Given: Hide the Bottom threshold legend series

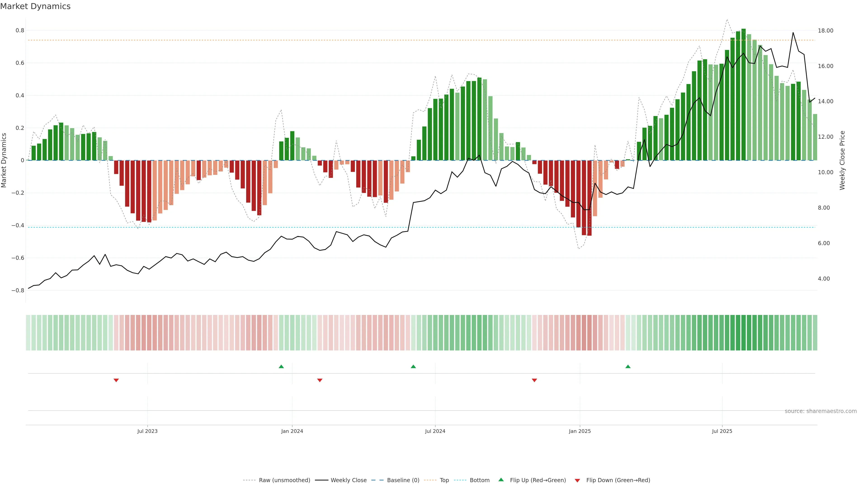Looking at the screenshot, I should pos(479,480).
